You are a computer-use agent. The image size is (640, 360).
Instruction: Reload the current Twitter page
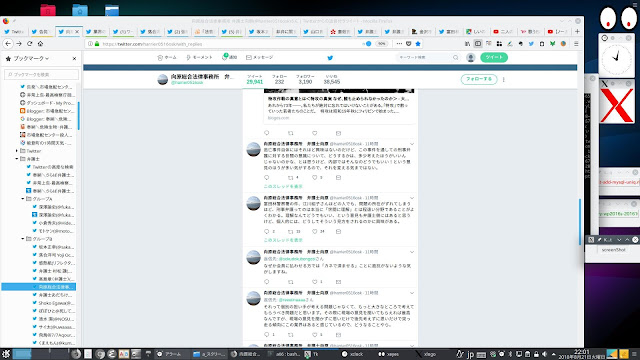coord(29,44)
